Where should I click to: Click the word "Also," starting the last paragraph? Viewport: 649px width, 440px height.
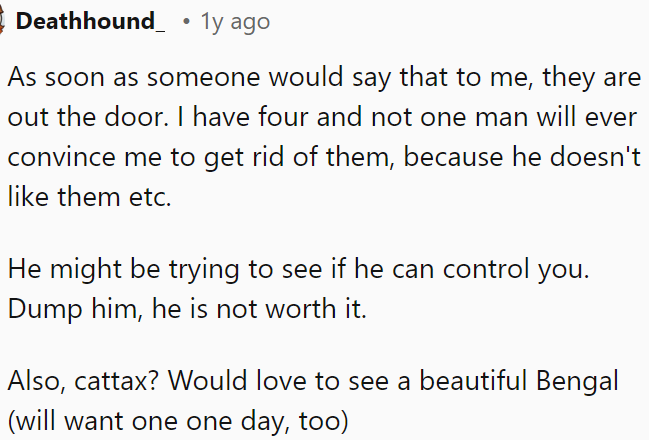pos(37,383)
